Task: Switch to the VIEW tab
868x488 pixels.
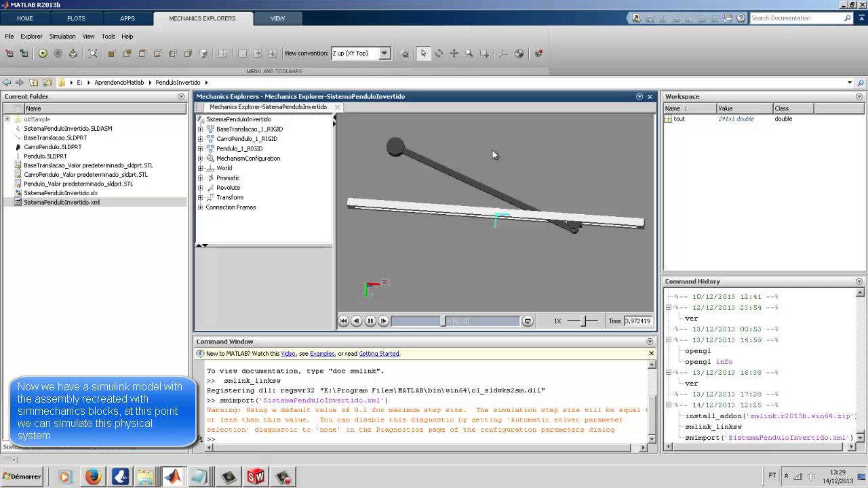Action: [277, 18]
